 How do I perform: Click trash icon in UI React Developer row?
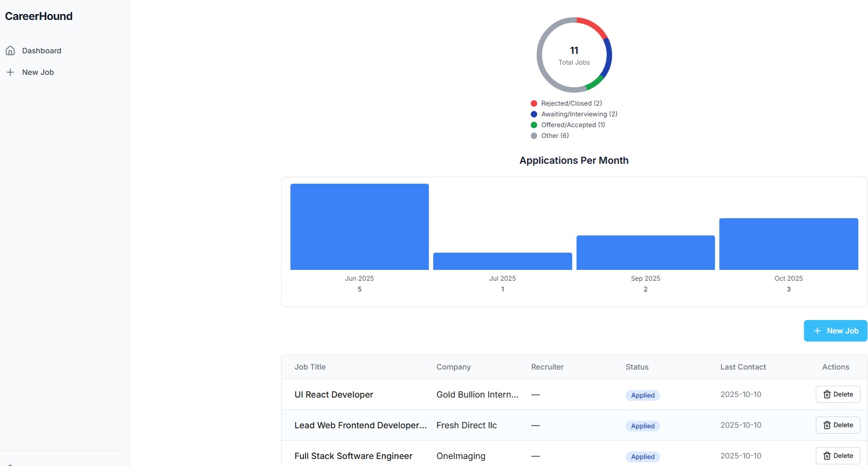827,394
